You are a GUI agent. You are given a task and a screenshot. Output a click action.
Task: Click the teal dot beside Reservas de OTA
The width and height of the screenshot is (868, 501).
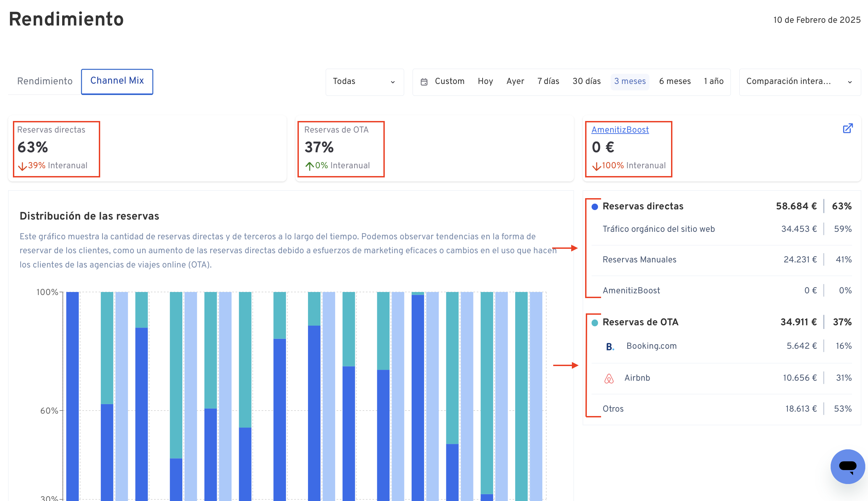coord(595,323)
